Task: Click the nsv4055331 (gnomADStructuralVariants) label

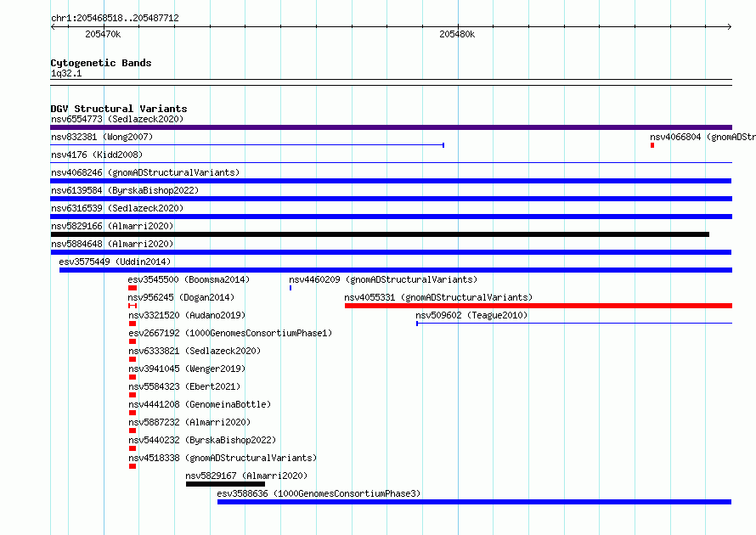Action: click(438, 297)
